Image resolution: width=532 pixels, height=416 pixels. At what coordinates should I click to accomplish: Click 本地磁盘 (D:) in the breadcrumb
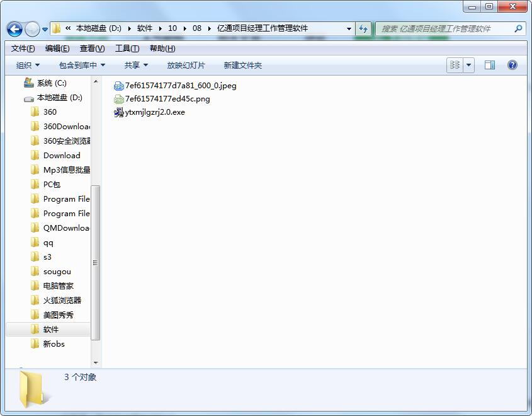[x=98, y=28]
